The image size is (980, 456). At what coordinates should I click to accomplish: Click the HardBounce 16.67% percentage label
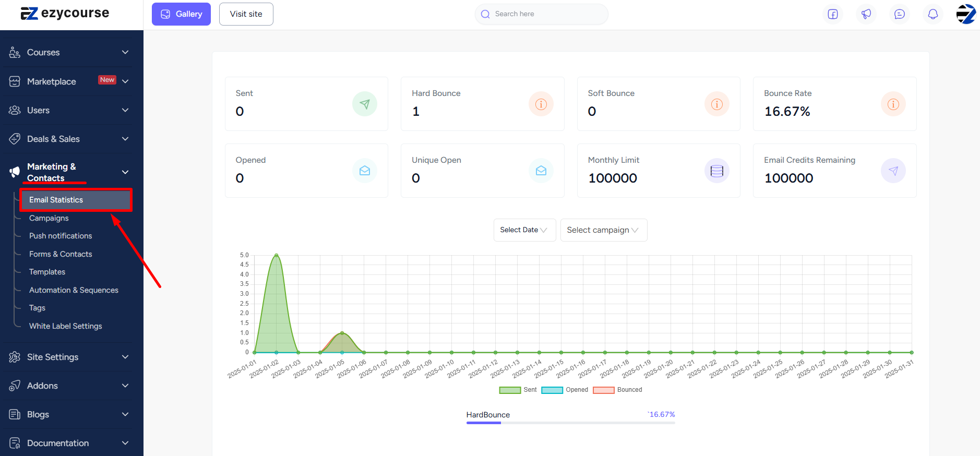pyautogui.click(x=662, y=414)
